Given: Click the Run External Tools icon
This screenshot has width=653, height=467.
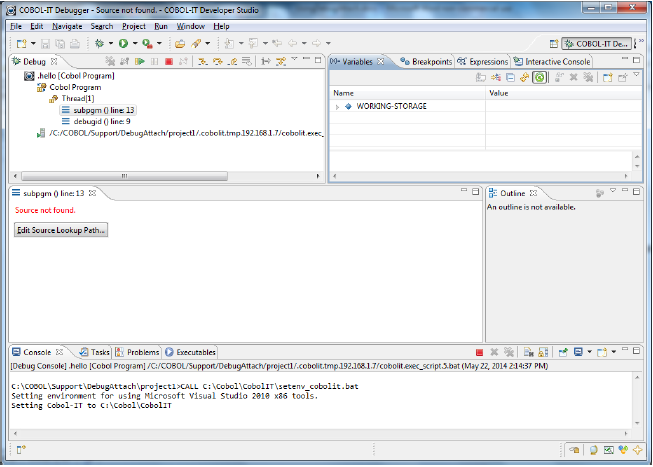Looking at the screenshot, I should tap(147, 43).
